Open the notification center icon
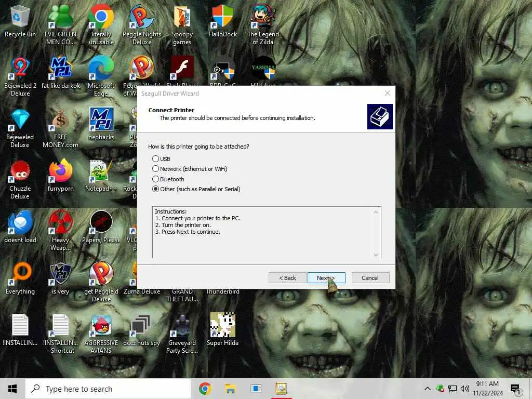This screenshot has width=532, height=399. tap(515, 389)
